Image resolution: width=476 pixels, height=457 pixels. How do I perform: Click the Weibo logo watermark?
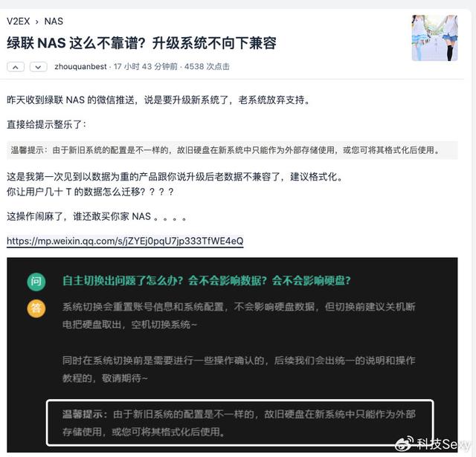(x=404, y=444)
